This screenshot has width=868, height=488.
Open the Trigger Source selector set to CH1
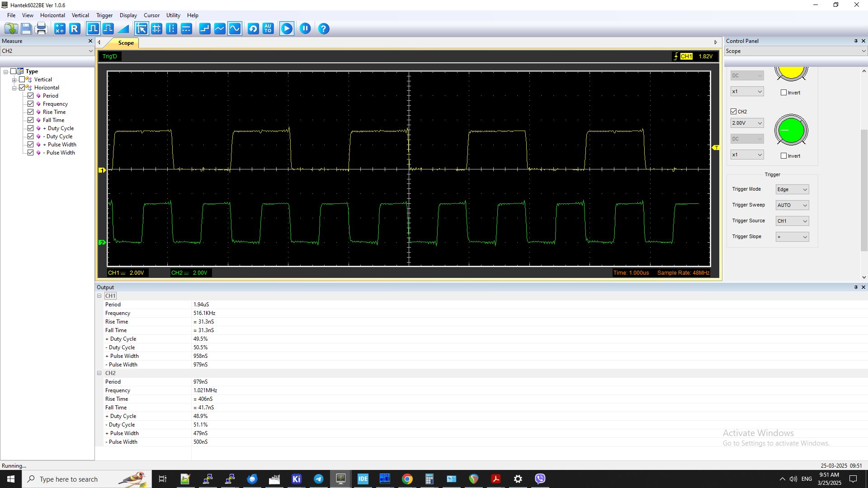[x=792, y=221]
